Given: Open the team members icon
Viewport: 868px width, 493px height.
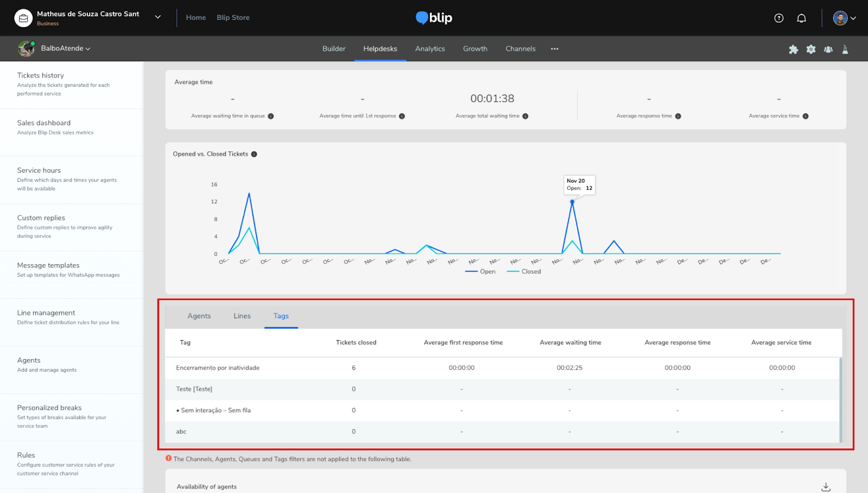Looking at the screenshot, I should 828,49.
